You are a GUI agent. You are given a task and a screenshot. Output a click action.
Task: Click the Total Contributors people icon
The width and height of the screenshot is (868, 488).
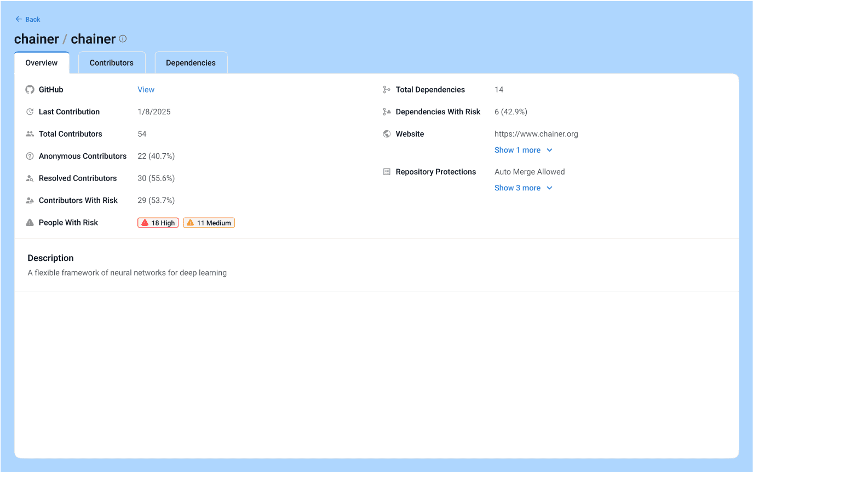pyautogui.click(x=30, y=134)
